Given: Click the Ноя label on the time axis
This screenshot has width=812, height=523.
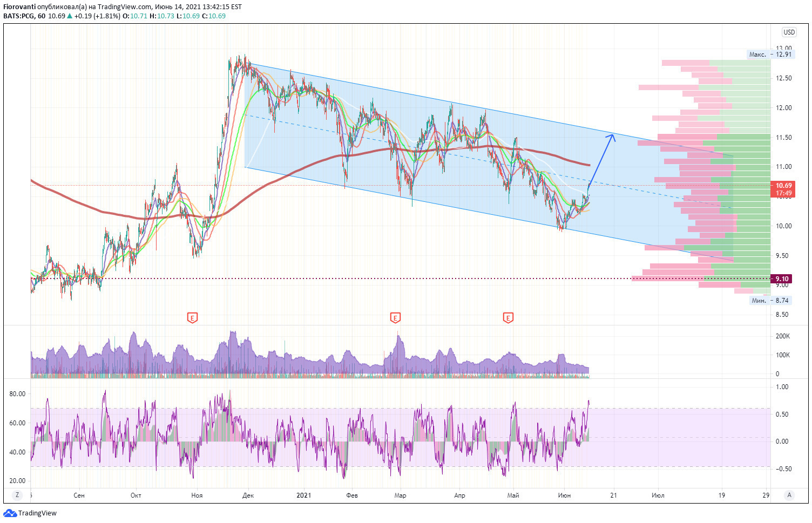Looking at the screenshot, I should click(197, 495).
